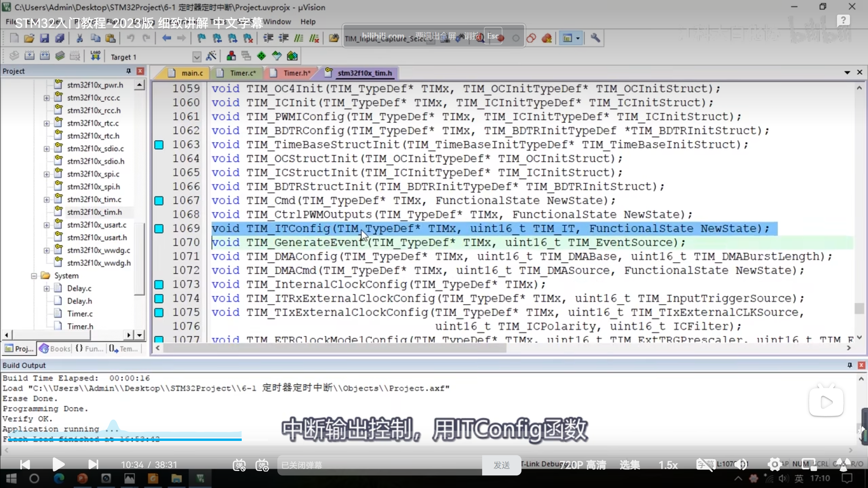Screen dimensions: 868x488
Task: Open the Manage Run-Time Environment green diamond
Action: tap(261, 56)
